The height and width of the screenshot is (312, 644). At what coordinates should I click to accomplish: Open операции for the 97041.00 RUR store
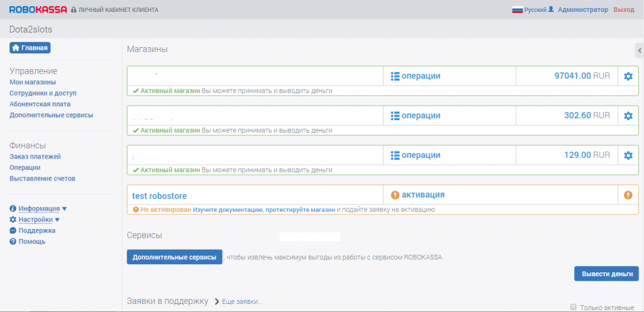point(415,76)
